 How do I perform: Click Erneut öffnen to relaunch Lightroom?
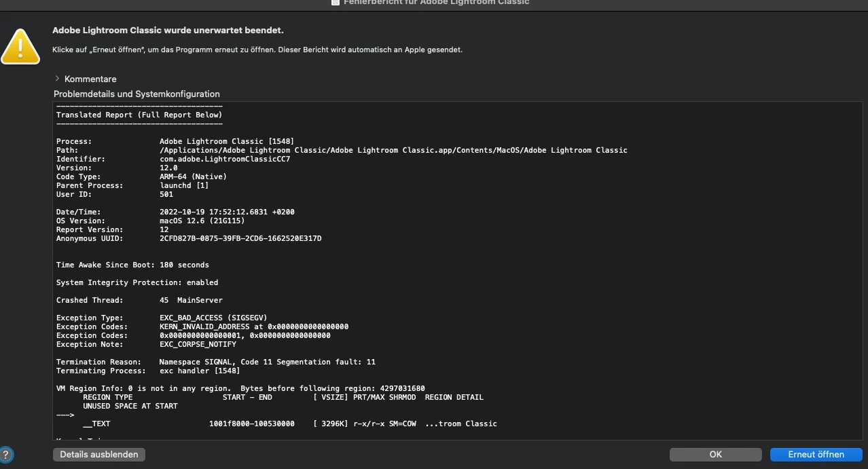pos(816,455)
